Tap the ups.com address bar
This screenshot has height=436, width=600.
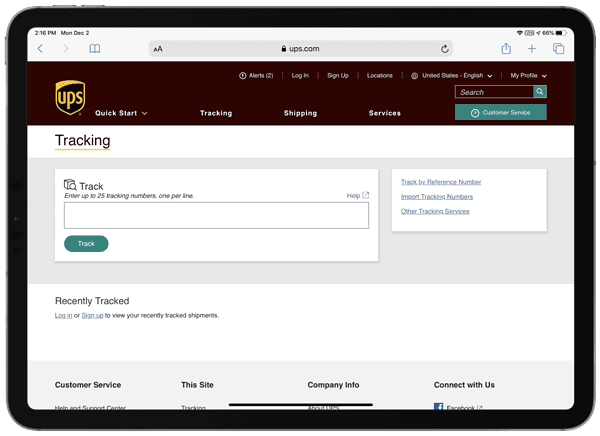pyautogui.click(x=301, y=49)
